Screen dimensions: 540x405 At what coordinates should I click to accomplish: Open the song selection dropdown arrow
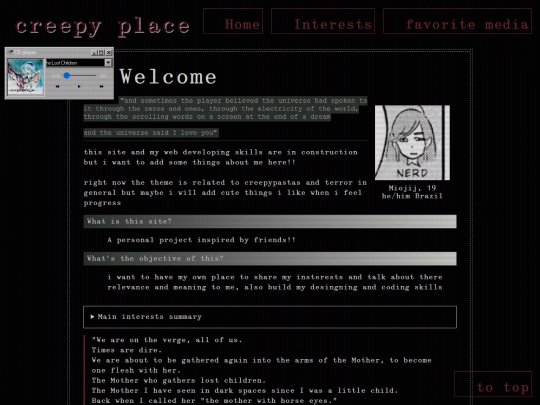(108, 63)
